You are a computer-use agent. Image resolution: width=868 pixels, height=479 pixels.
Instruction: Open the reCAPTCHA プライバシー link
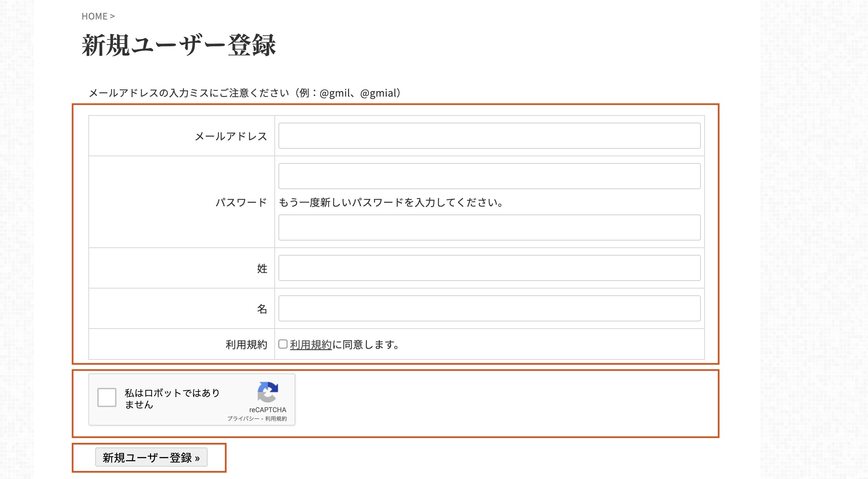click(x=243, y=419)
